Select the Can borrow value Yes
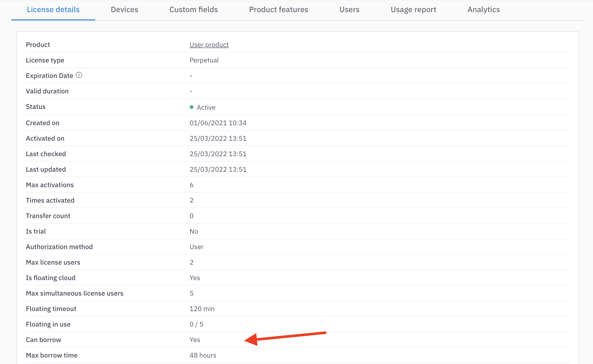This screenshot has width=593, height=364. point(195,340)
